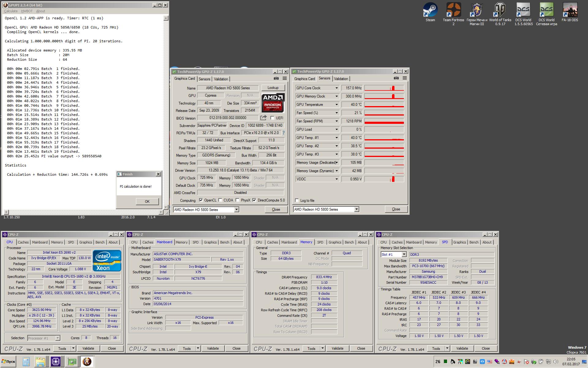Open Graphics tab in CPU-Z SPD window
The width and height of the screenshot is (588, 368).
pos(459,242)
